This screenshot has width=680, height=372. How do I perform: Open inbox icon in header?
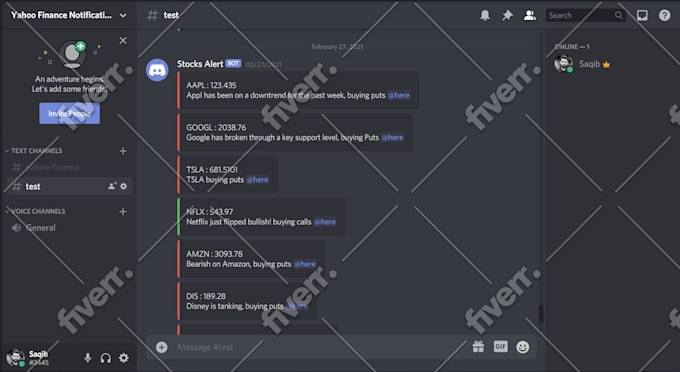642,15
